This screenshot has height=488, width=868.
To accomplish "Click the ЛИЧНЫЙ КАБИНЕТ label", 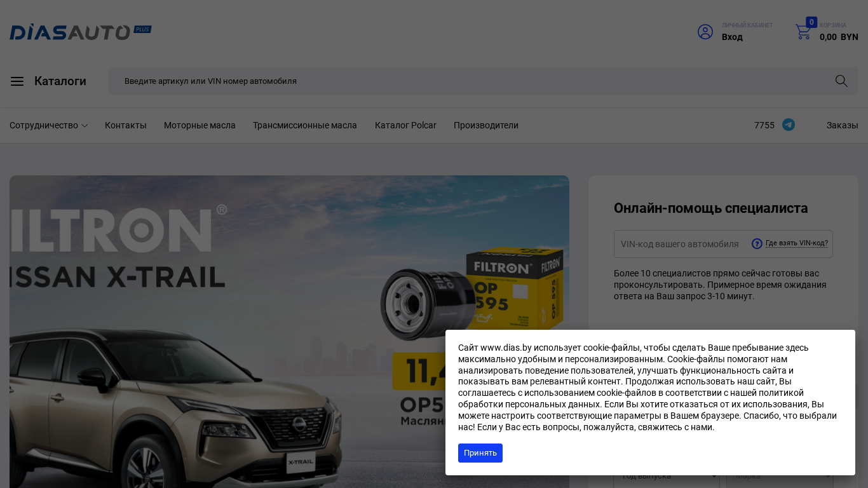I will coord(747,25).
